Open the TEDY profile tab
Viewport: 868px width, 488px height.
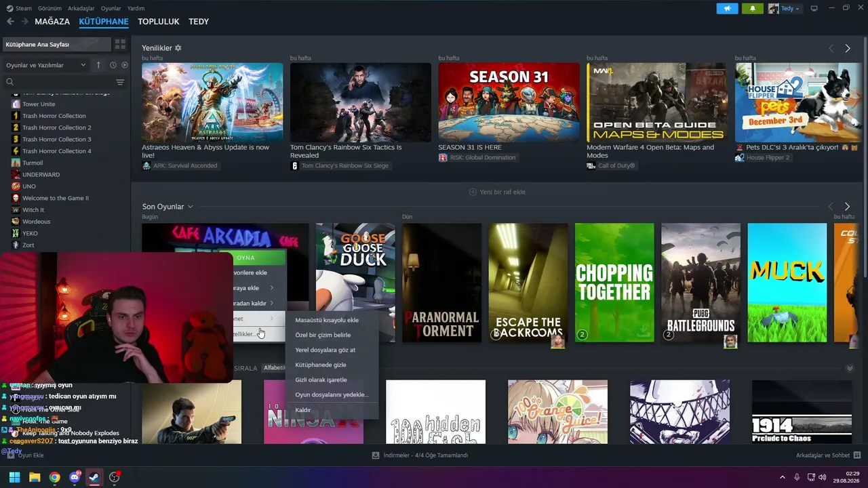(199, 22)
